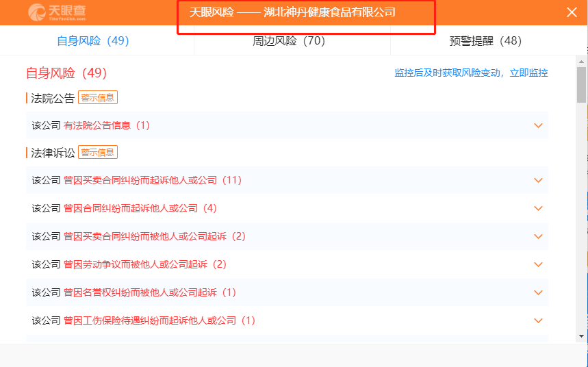Viewport: 588px width, 367px height.
Task: Click the scrollbar down arrow
Action: 581,336
